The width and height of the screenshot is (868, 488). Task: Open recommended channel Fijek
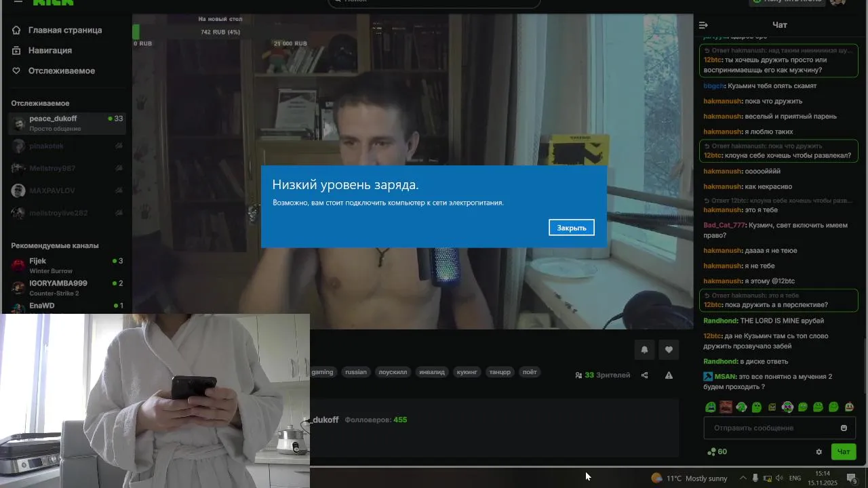click(x=66, y=266)
